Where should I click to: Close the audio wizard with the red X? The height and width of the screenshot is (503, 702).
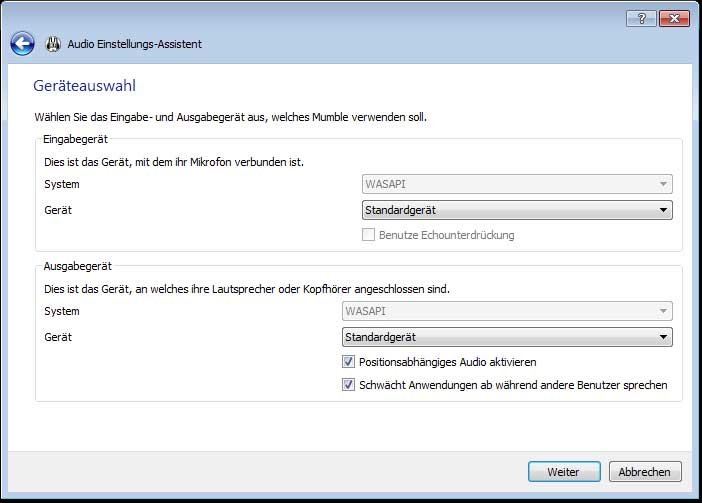(x=673, y=19)
